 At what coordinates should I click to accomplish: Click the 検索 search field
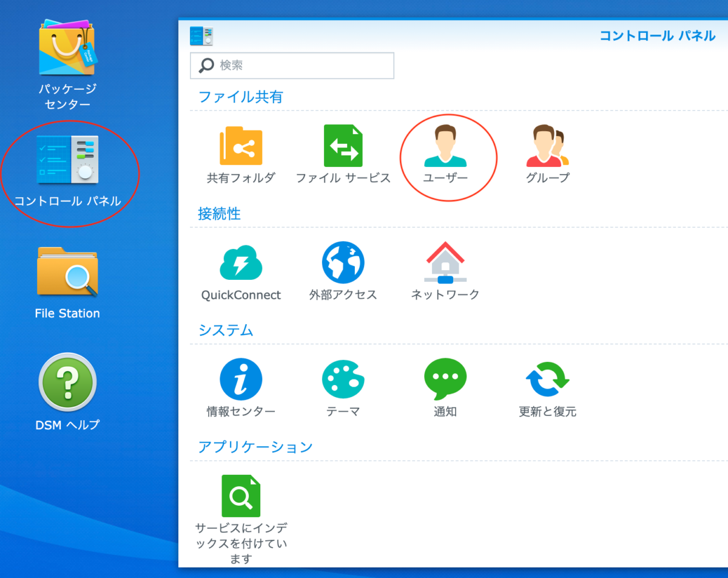[x=292, y=66]
